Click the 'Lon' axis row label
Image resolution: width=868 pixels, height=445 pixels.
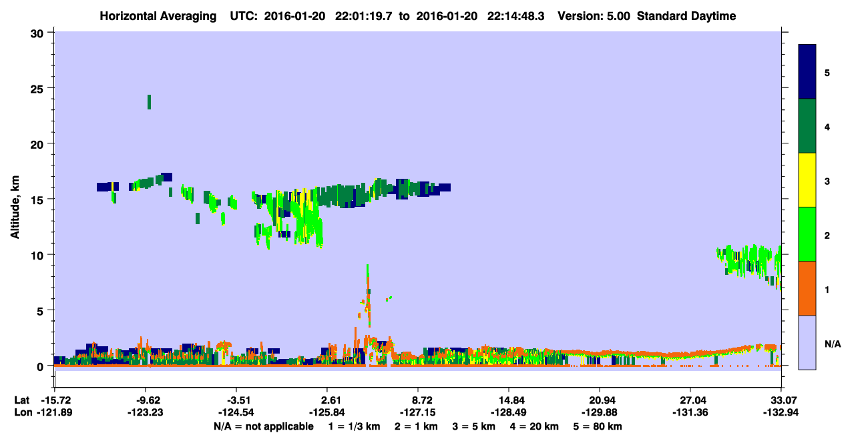(x=22, y=412)
